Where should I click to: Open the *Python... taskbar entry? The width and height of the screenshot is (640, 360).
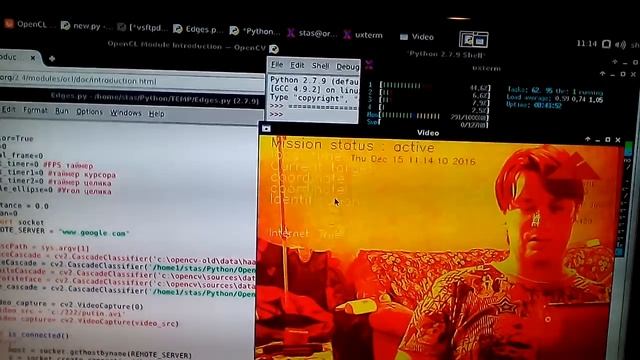point(255,31)
